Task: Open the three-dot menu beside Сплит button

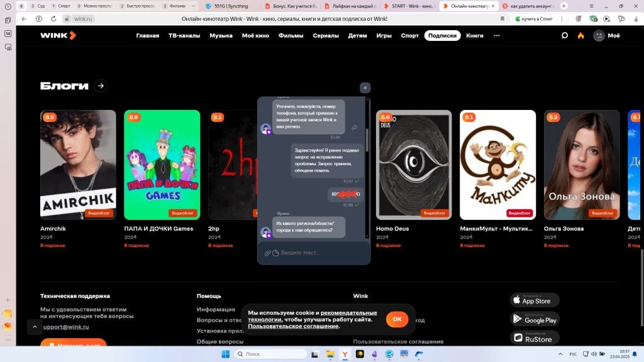Action: pos(562,19)
